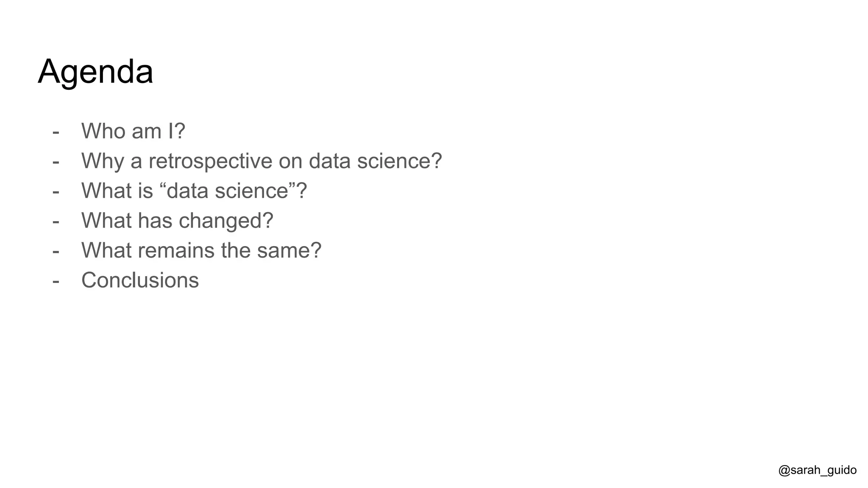Viewport: 868px width, 488px height.
Task: Click the dash before 'Who am I?'
Action: coord(56,132)
